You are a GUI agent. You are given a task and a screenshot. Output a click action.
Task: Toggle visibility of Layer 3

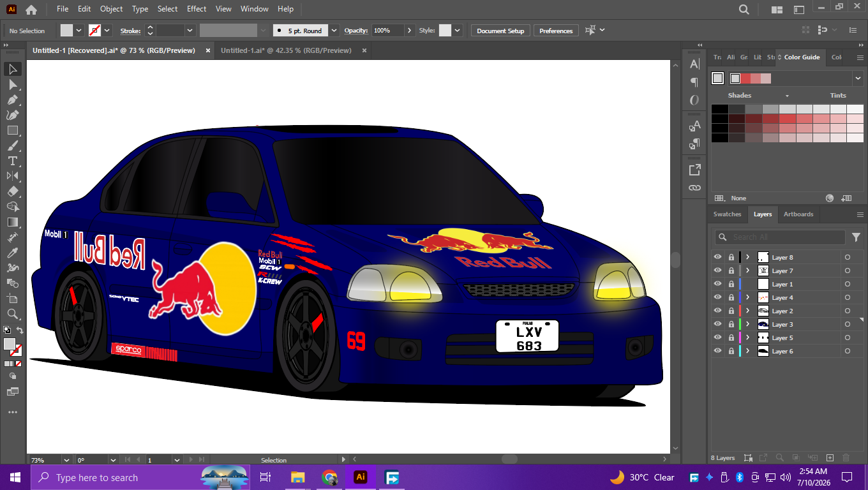coord(718,324)
